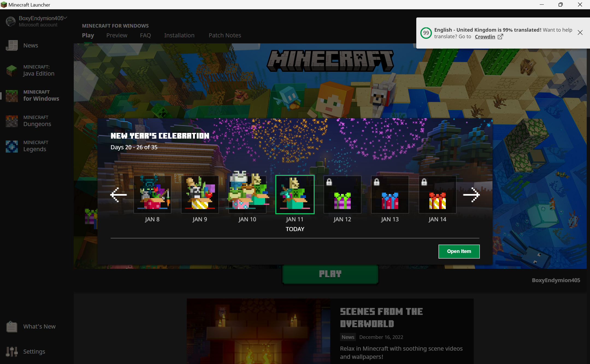
Task: Switch to the Installation tab
Action: (x=179, y=35)
